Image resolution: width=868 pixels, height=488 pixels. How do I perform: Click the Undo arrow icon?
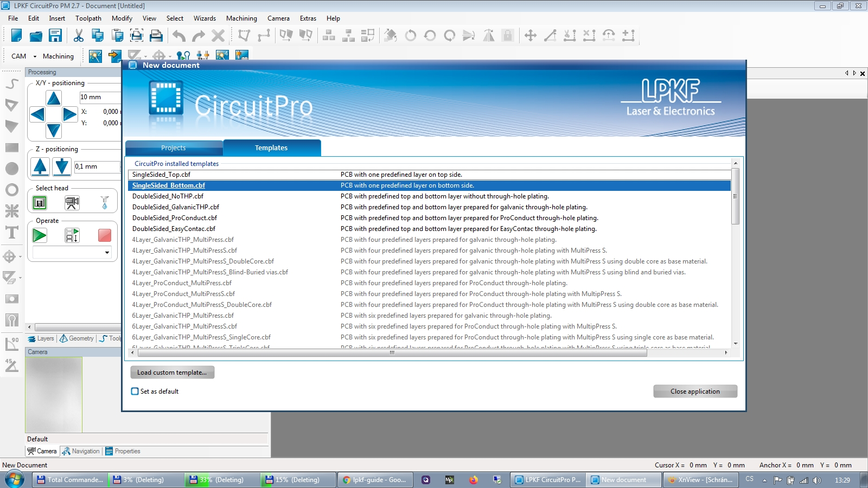tap(179, 36)
